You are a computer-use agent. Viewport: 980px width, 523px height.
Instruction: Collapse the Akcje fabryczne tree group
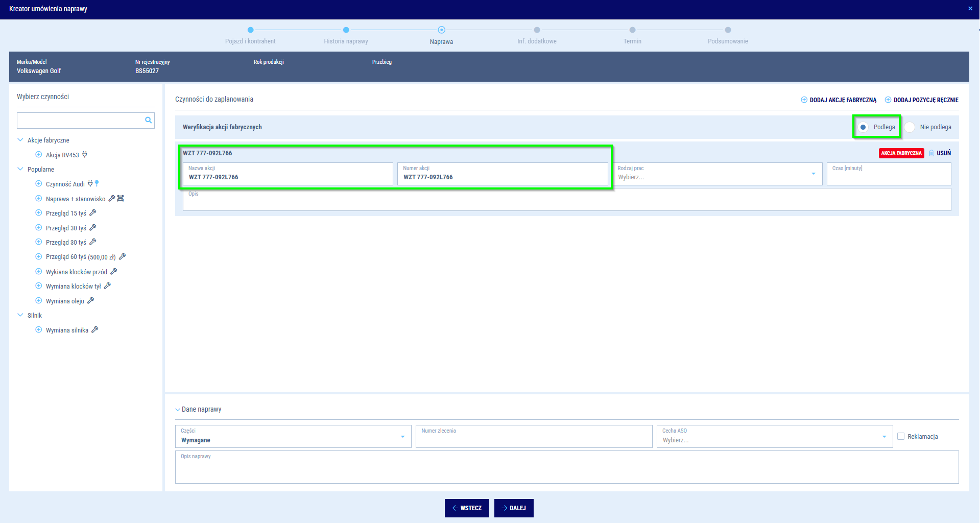click(x=20, y=140)
